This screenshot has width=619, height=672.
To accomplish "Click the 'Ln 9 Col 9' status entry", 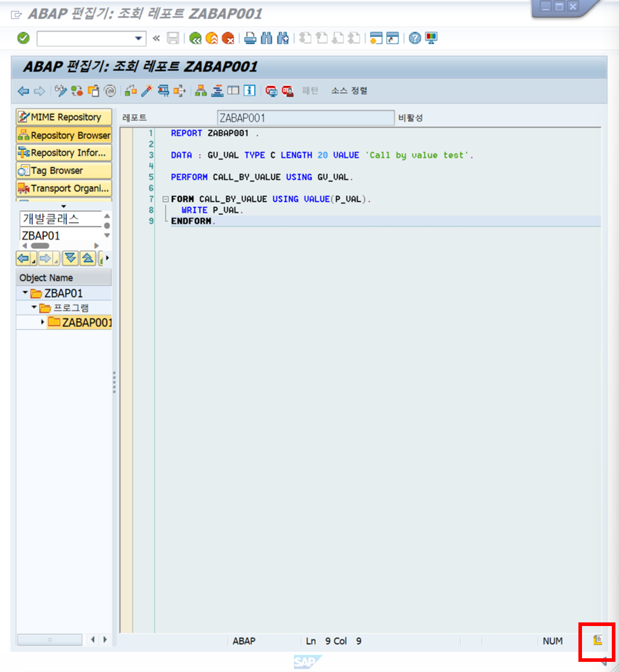I will click(334, 641).
